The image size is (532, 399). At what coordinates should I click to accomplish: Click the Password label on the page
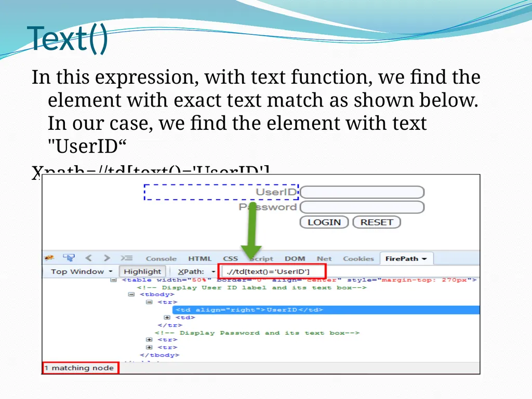click(x=268, y=207)
